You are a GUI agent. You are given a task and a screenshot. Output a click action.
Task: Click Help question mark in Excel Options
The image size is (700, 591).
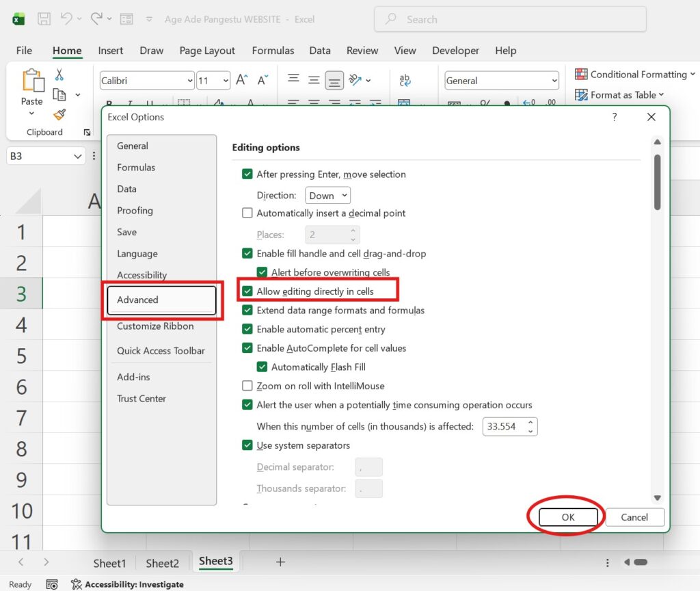pos(615,117)
